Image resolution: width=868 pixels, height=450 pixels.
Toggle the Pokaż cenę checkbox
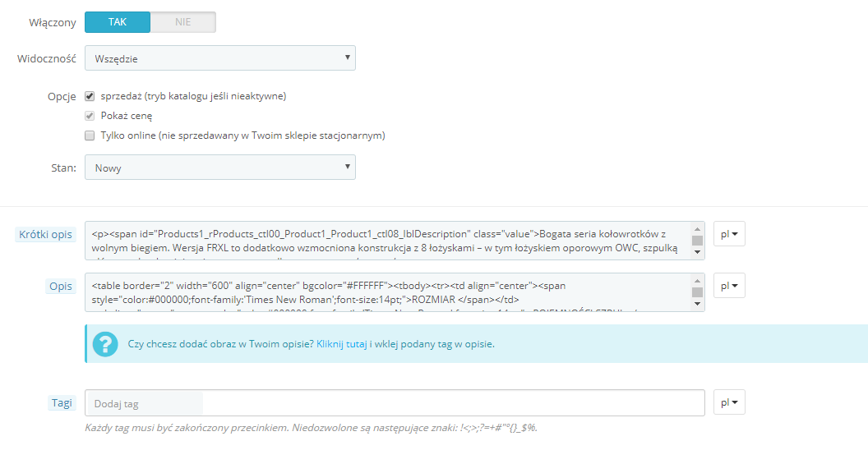(90, 116)
